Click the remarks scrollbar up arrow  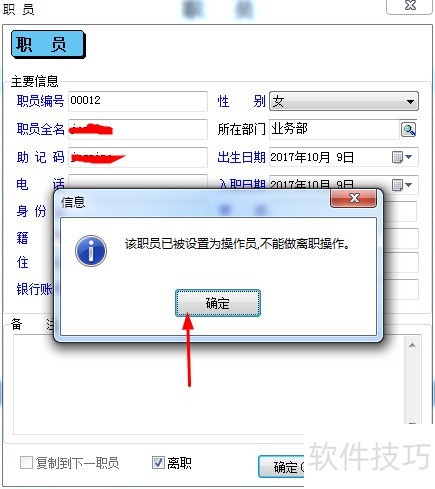point(412,345)
